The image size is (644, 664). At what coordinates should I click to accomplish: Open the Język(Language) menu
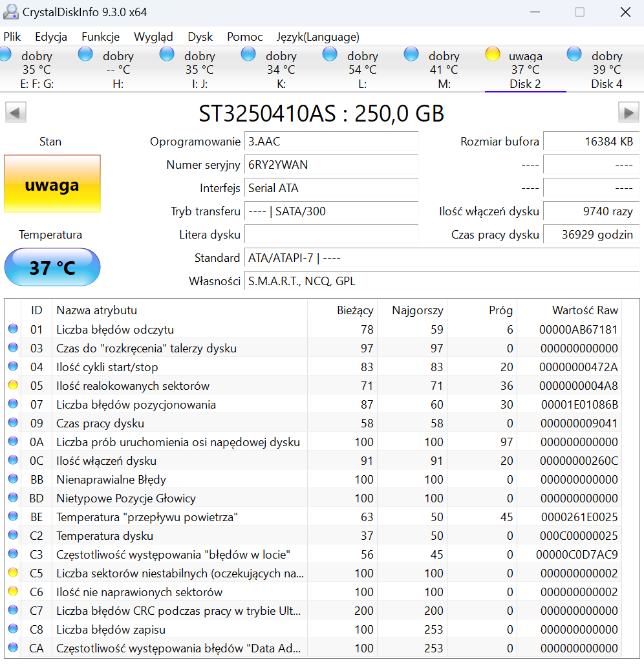pos(317,37)
